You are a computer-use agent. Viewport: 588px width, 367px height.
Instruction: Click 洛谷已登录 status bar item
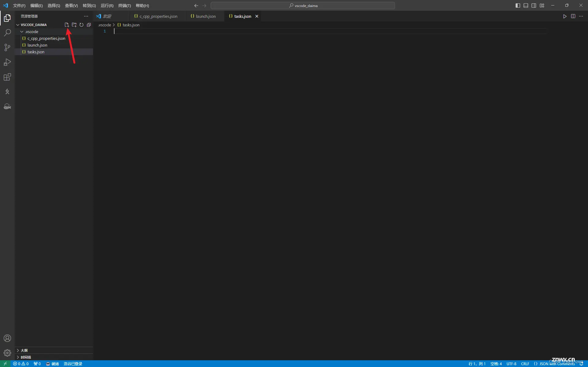[x=73, y=364]
